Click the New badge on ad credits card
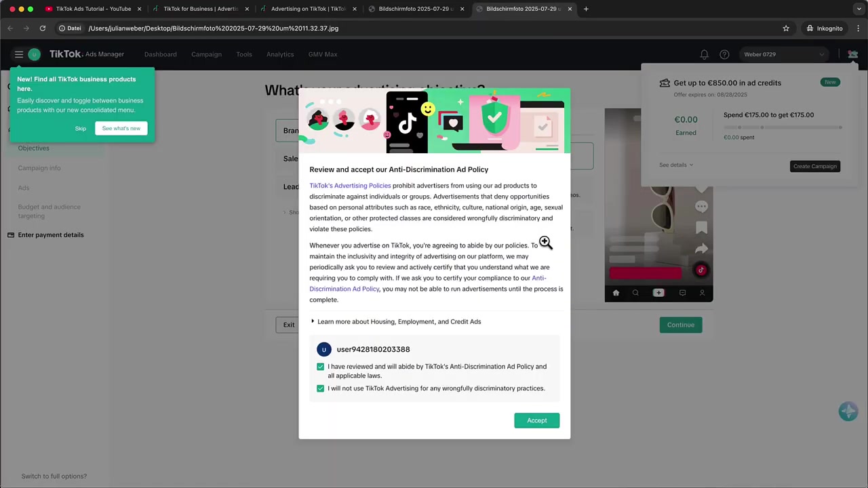 click(x=830, y=82)
